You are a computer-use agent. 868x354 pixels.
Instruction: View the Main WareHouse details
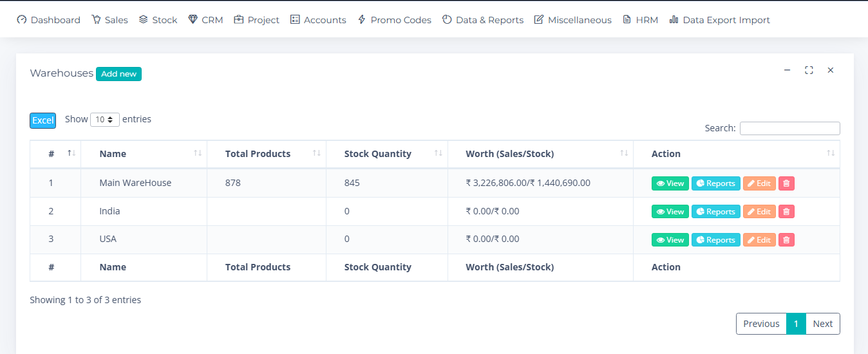[x=670, y=183]
